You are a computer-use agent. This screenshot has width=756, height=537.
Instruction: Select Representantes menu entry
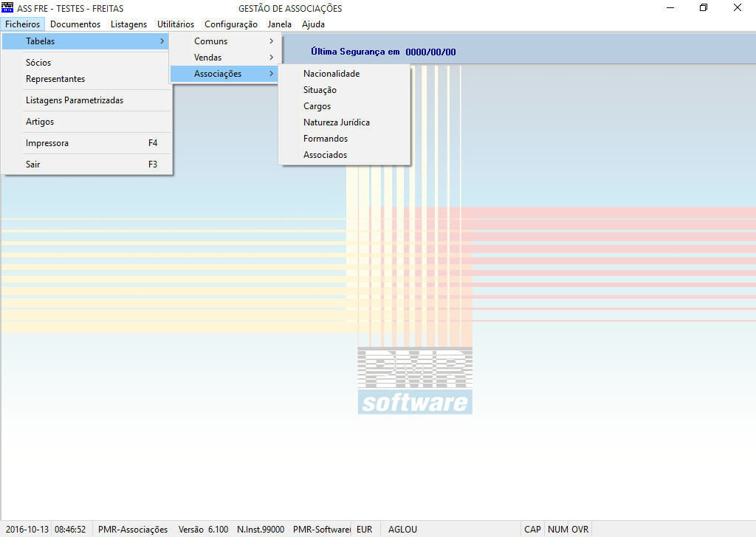tap(86, 79)
